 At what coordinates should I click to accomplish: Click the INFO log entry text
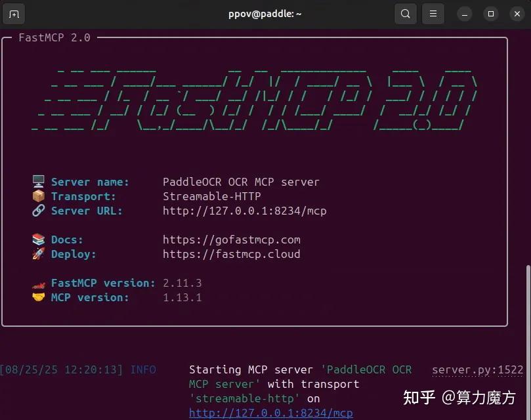(143, 369)
